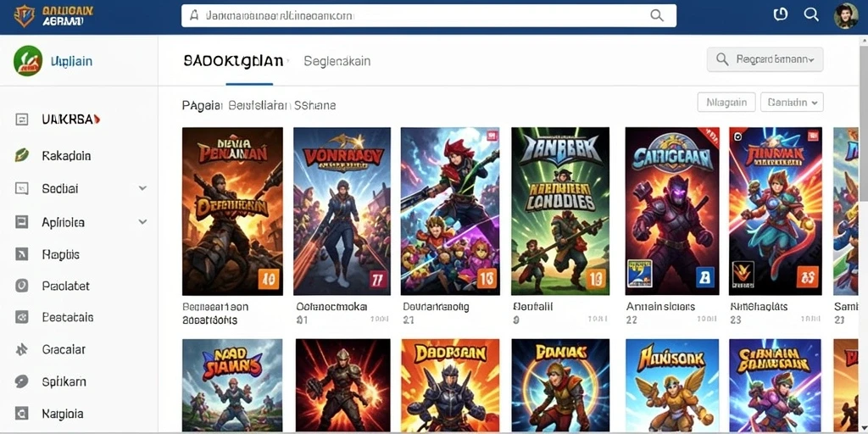868x434 pixels.
Task: Switch to the SADOKIgDIAN tab
Action: point(233,61)
